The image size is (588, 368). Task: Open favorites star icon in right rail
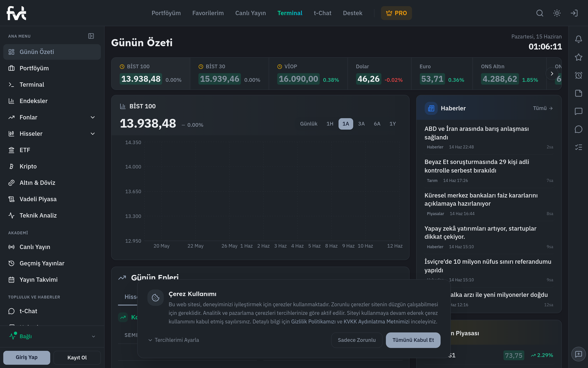(578, 57)
